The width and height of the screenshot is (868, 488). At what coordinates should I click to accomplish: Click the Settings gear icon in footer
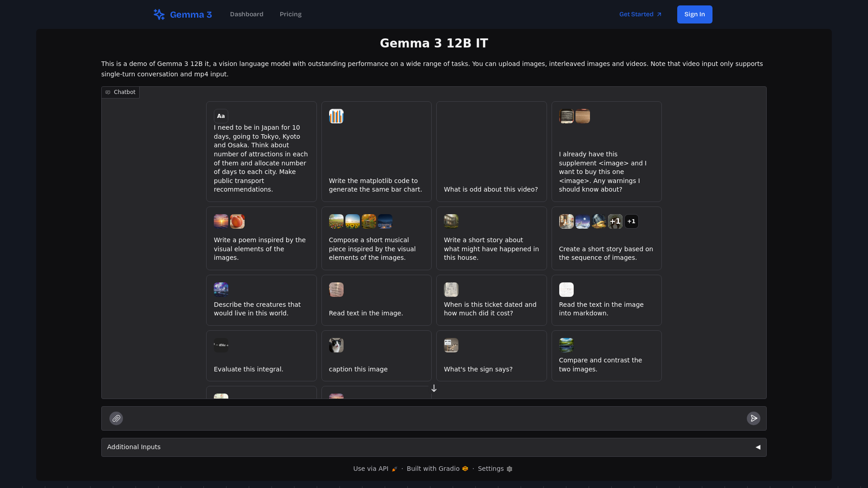[509, 469]
